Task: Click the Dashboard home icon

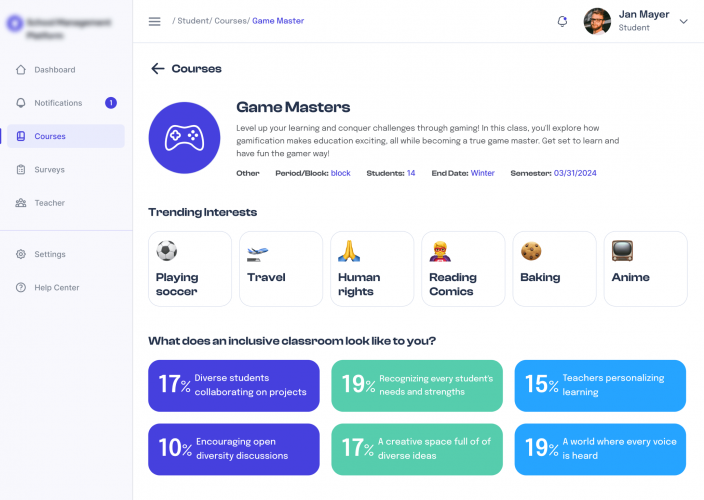Action: (21, 70)
